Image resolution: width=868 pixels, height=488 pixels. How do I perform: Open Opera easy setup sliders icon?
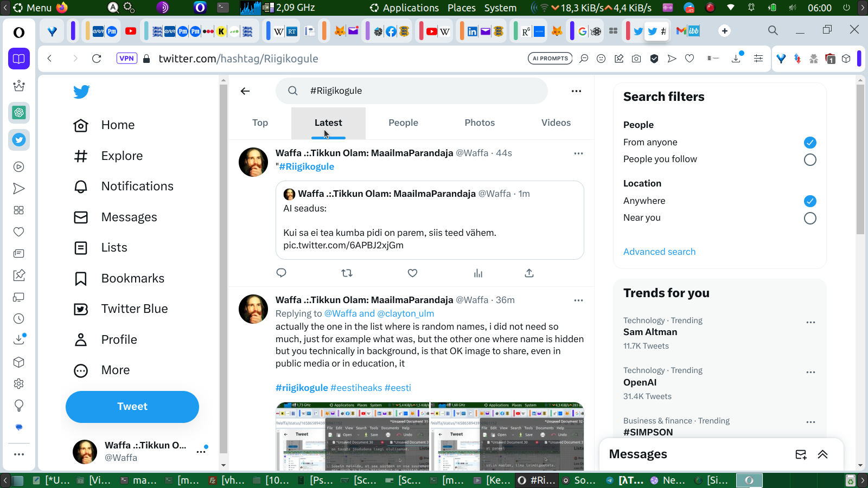758,59
